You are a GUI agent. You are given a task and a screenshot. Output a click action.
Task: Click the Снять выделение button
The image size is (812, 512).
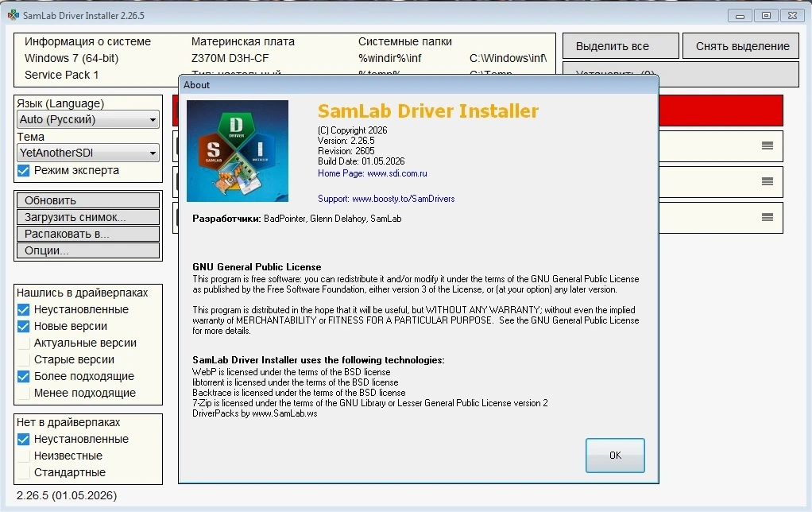741,46
